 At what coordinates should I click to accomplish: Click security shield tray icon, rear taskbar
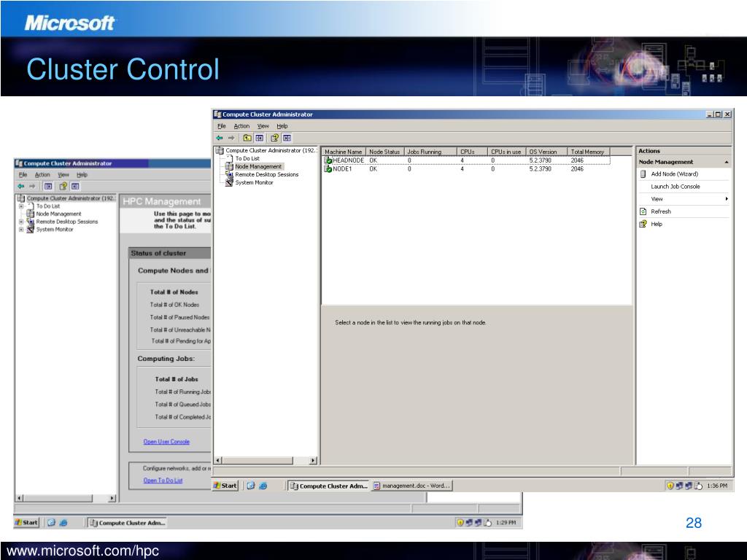460,522
